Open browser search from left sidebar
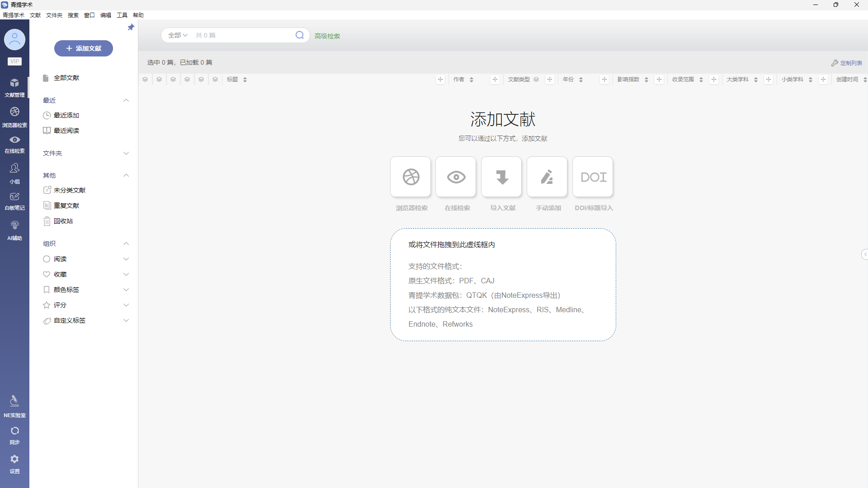 pyautogui.click(x=14, y=116)
